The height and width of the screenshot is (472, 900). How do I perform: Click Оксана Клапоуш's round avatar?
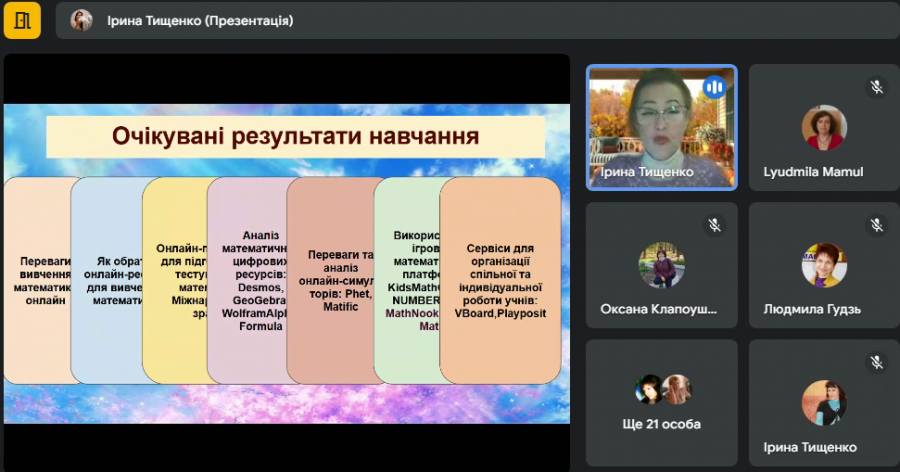click(x=662, y=265)
